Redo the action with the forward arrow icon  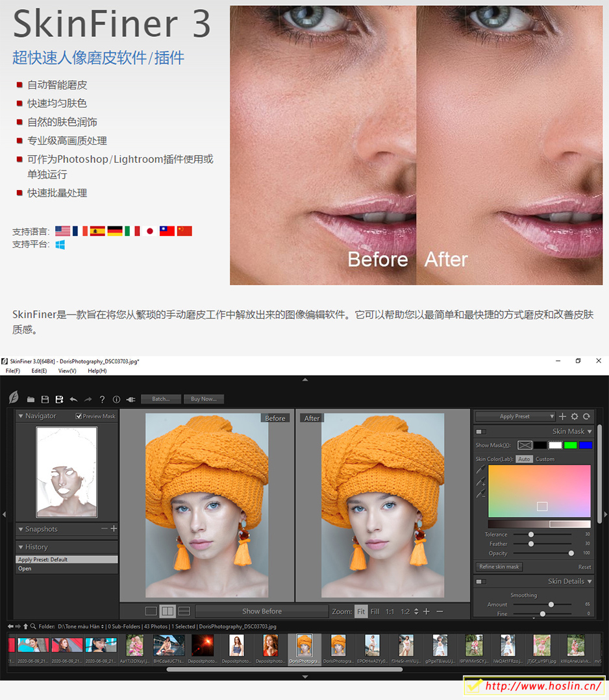point(88,399)
